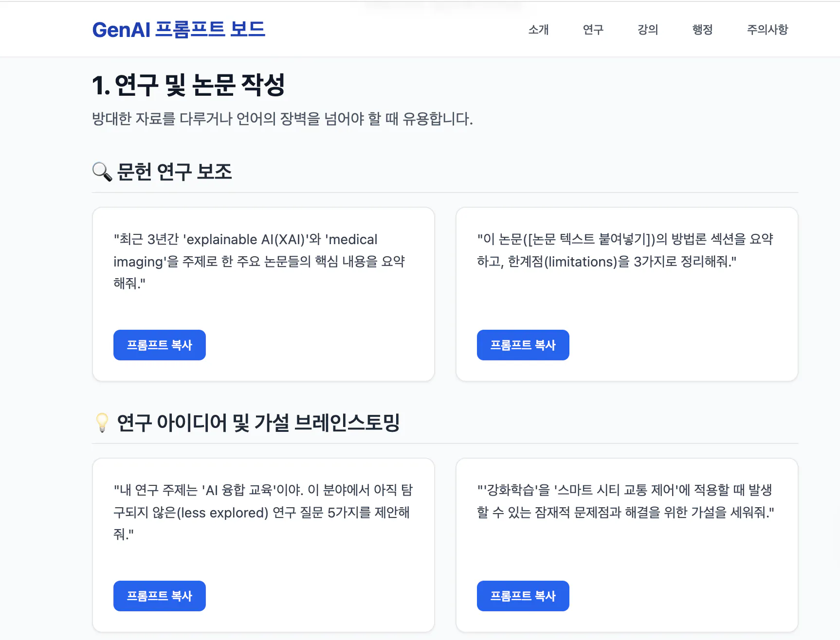This screenshot has width=840, height=640.
Task: Click the 문헌 연구 보조 section heading
Action: pyautogui.click(x=174, y=171)
